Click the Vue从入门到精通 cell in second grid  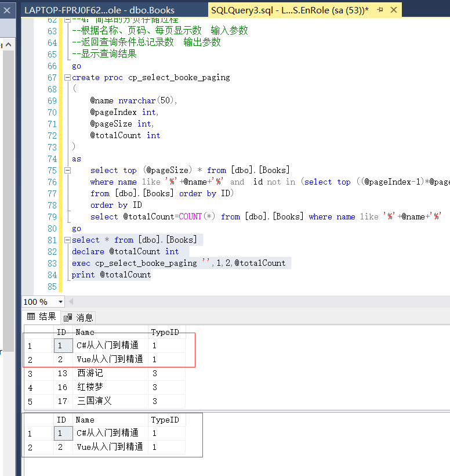coord(110,447)
